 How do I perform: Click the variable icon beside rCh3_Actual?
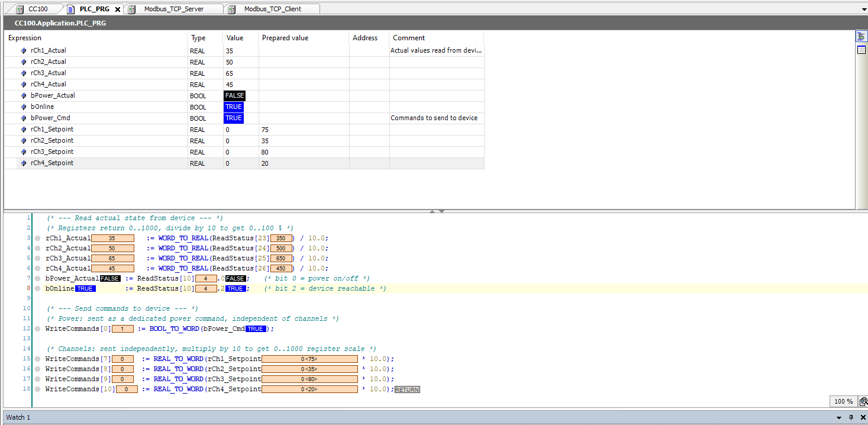pyautogui.click(x=24, y=73)
